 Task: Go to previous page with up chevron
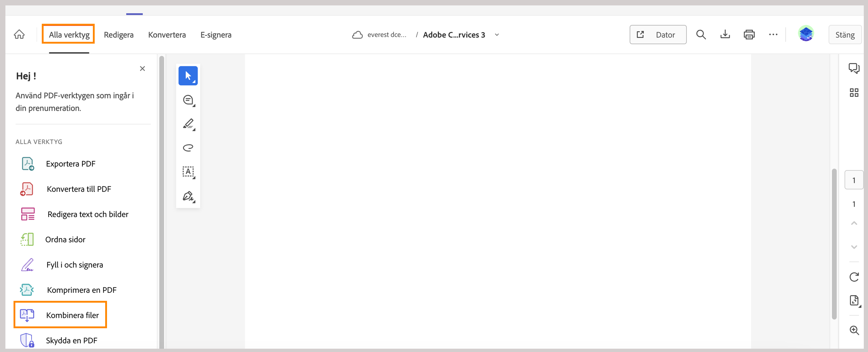[x=854, y=223]
